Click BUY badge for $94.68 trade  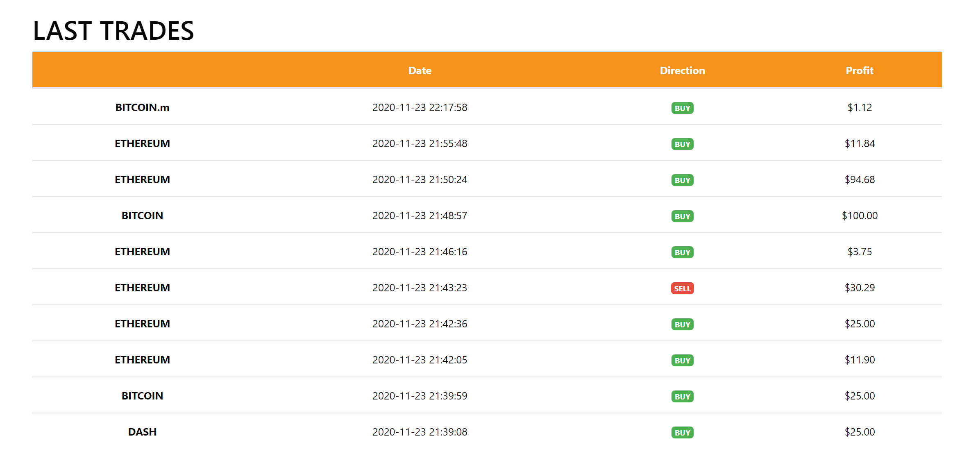click(x=682, y=180)
